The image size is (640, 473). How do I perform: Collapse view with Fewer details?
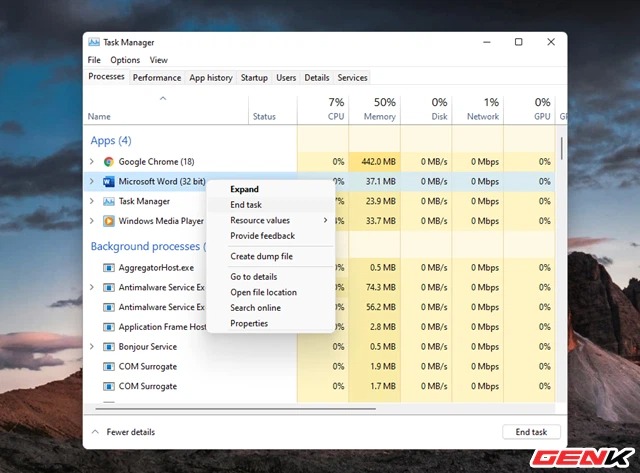click(124, 432)
